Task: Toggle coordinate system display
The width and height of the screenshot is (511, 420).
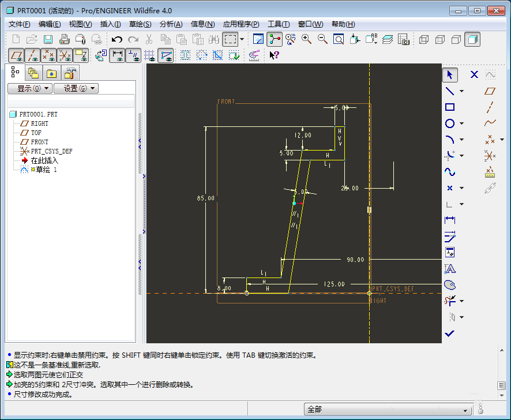Action: (65, 55)
